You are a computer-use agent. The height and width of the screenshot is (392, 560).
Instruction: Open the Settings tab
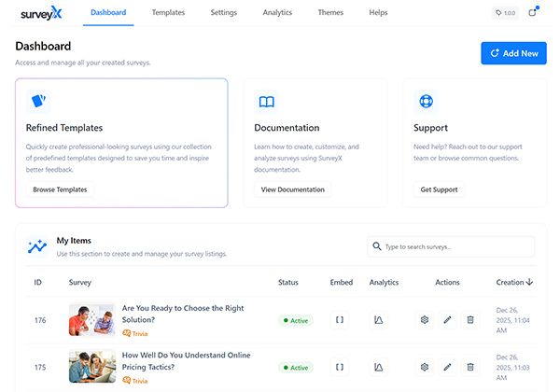coord(224,12)
